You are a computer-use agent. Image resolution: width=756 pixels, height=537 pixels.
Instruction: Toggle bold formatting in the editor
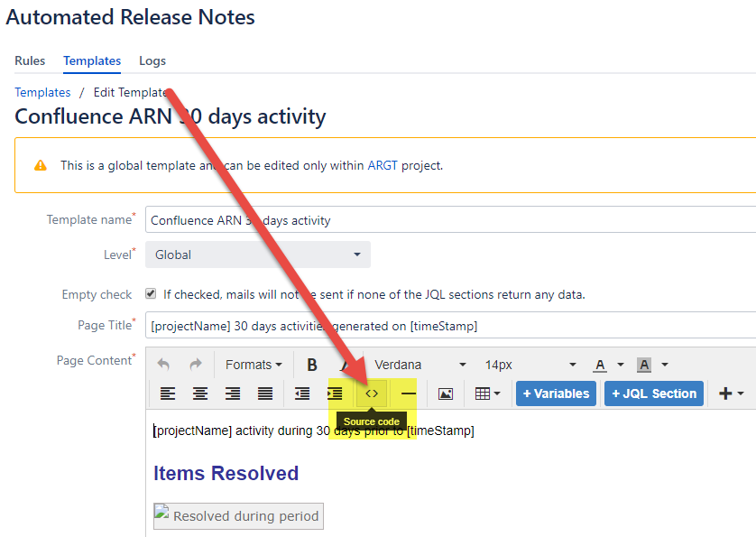tap(312, 365)
